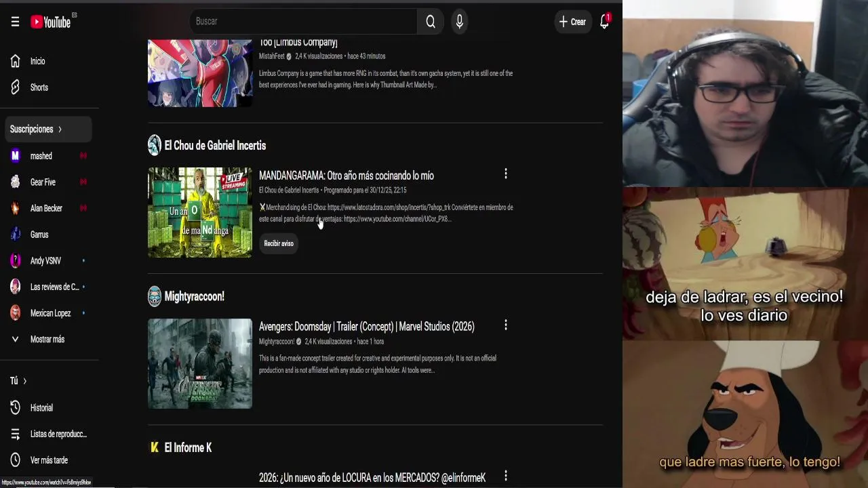Open Ver más tarde
This screenshot has width=868, height=488.
tap(50, 460)
